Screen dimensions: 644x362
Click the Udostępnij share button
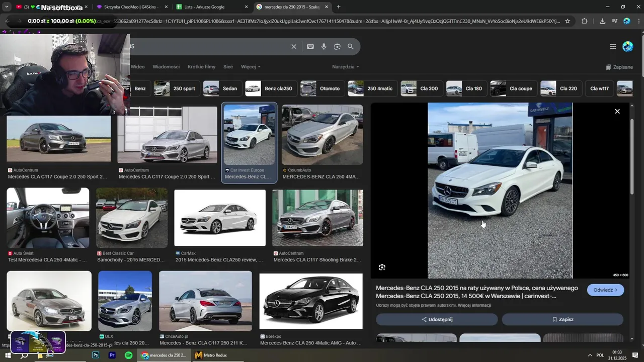[437, 319]
